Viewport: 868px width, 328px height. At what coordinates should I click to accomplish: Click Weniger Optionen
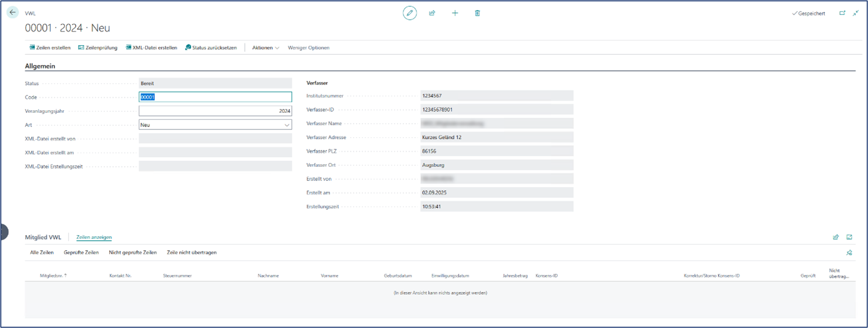308,48
